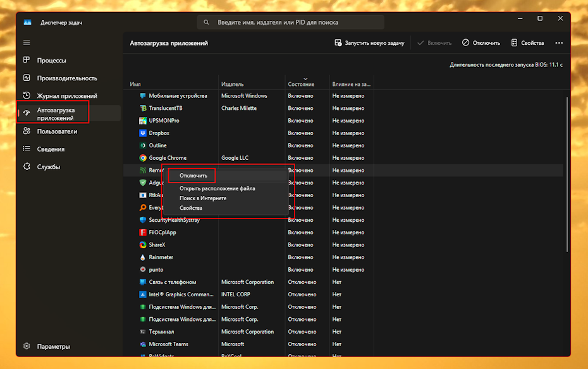The height and width of the screenshot is (369, 588).
Task: Select Открыть расположение файла from context menu
Action: point(217,188)
